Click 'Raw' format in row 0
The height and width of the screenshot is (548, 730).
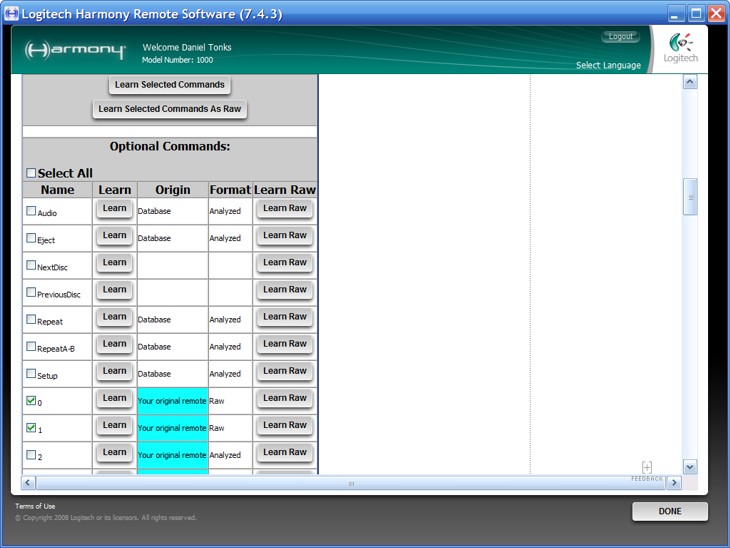tap(217, 401)
